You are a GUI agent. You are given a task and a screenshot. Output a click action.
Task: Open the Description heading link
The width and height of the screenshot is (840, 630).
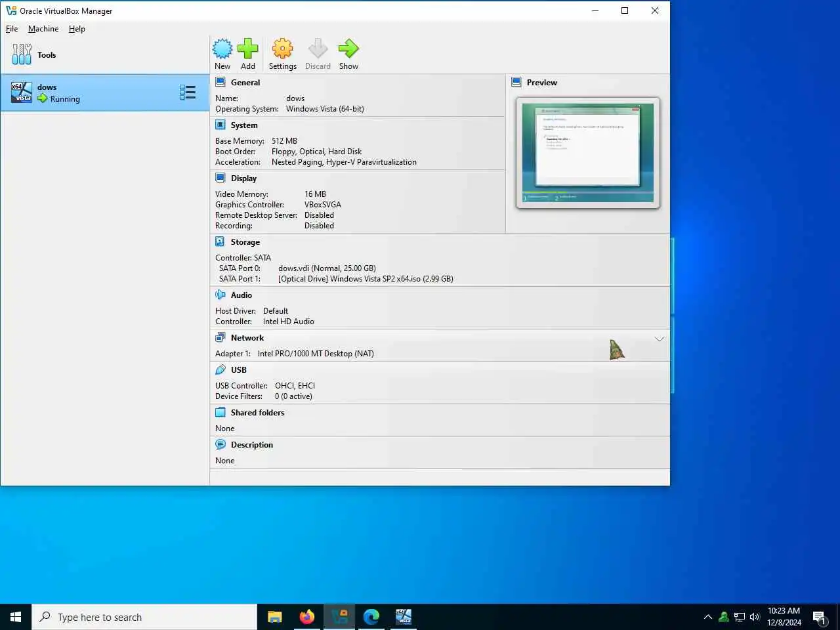click(x=252, y=445)
